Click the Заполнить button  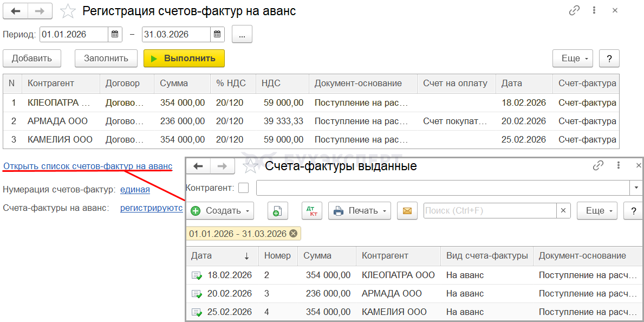click(x=106, y=59)
